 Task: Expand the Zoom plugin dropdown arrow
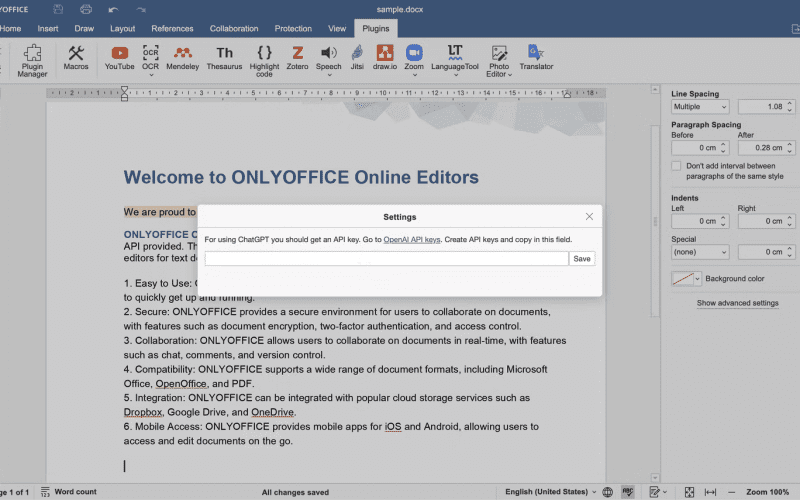(414, 75)
